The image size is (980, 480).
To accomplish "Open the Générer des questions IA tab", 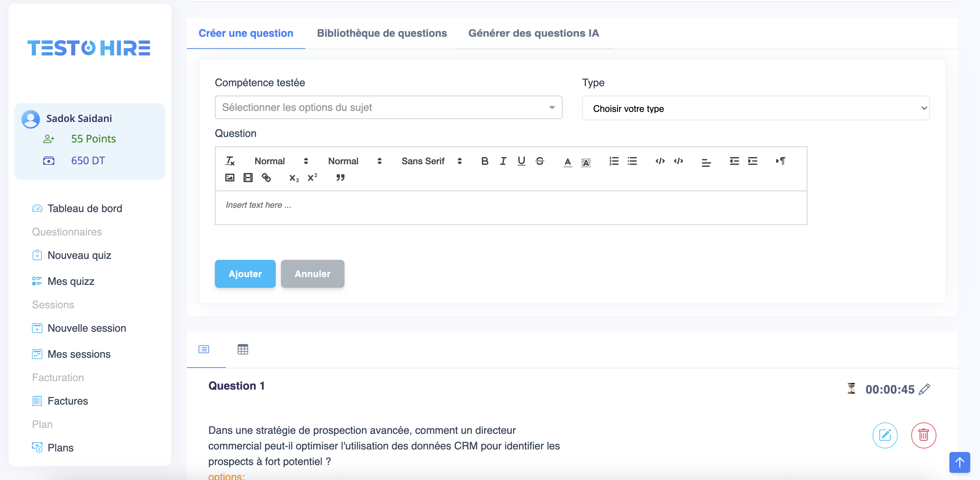I will [x=533, y=33].
